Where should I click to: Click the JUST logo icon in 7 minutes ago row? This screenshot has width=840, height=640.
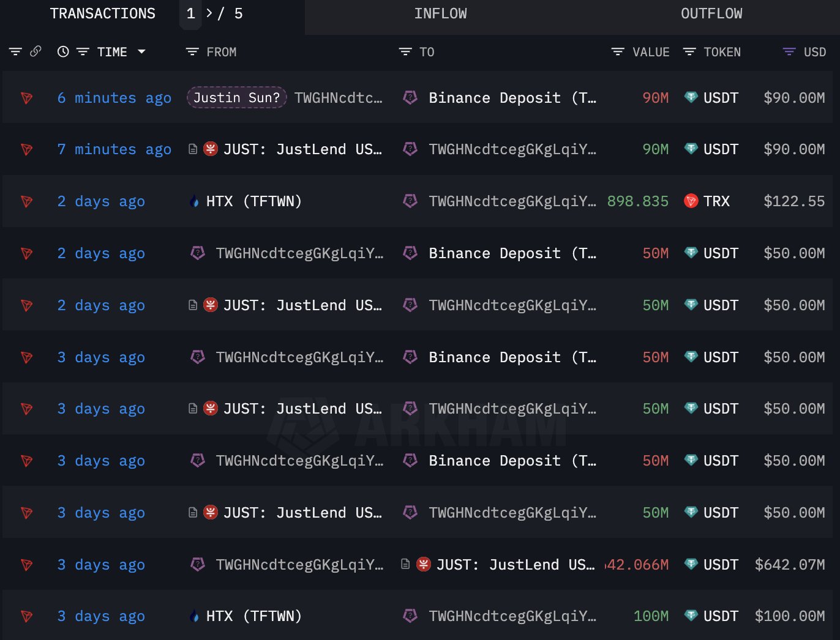(211, 149)
